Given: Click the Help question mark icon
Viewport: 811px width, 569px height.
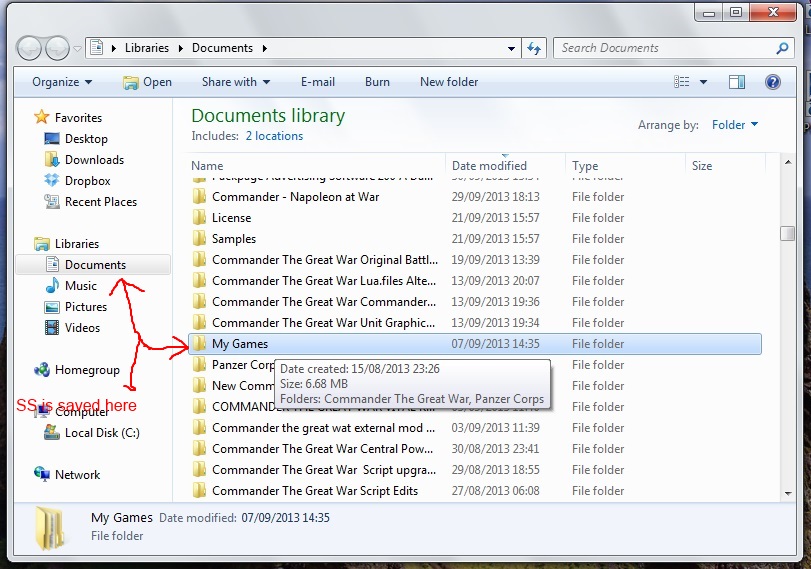Looking at the screenshot, I should 773,82.
